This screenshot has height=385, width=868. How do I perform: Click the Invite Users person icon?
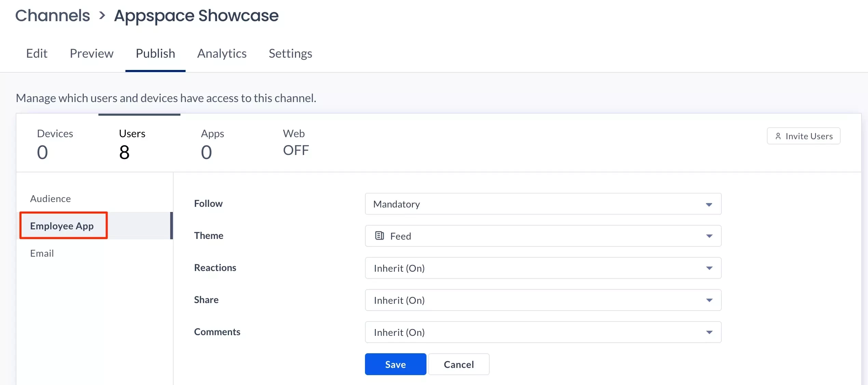pyautogui.click(x=778, y=136)
